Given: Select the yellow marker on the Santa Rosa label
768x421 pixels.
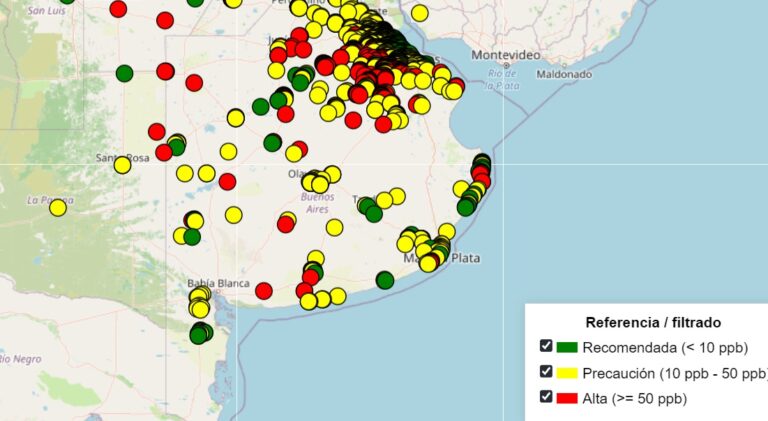Looking at the screenshot, I should (122, 165).
